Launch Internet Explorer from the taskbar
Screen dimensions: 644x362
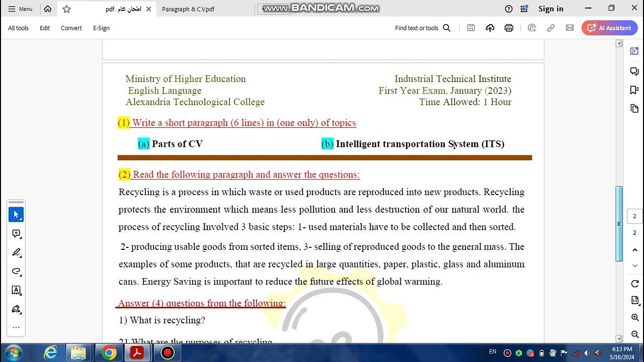pos(50,353)
